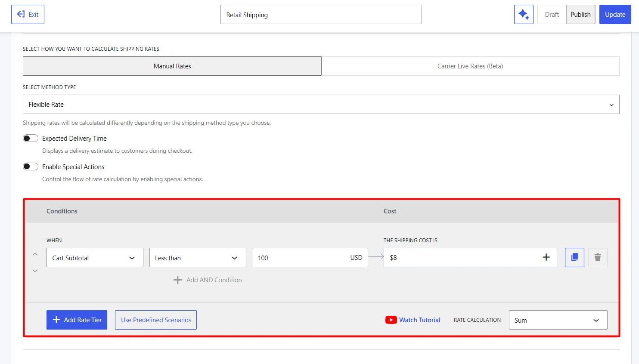Delete the rate tier with trash icon
639x364 pixels.
click(x=598, y=257)
